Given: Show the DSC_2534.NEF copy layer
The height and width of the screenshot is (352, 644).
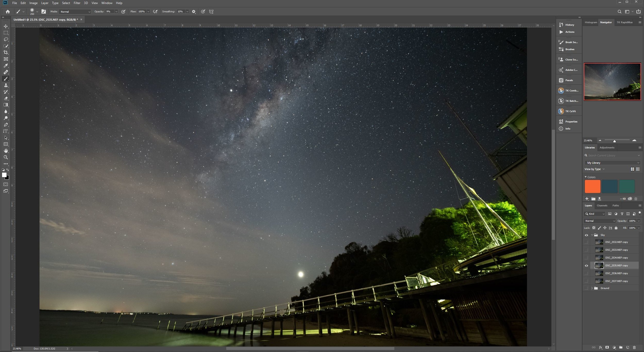Looking at the screenshot, I should 587,258.
